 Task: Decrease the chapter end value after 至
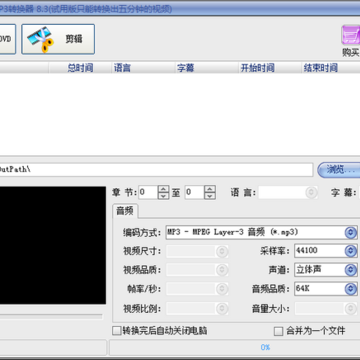[x=210, y=196]
